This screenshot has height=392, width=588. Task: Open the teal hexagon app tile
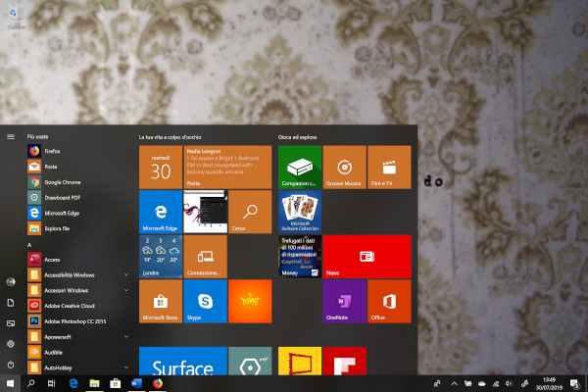[x=250, y=361]
